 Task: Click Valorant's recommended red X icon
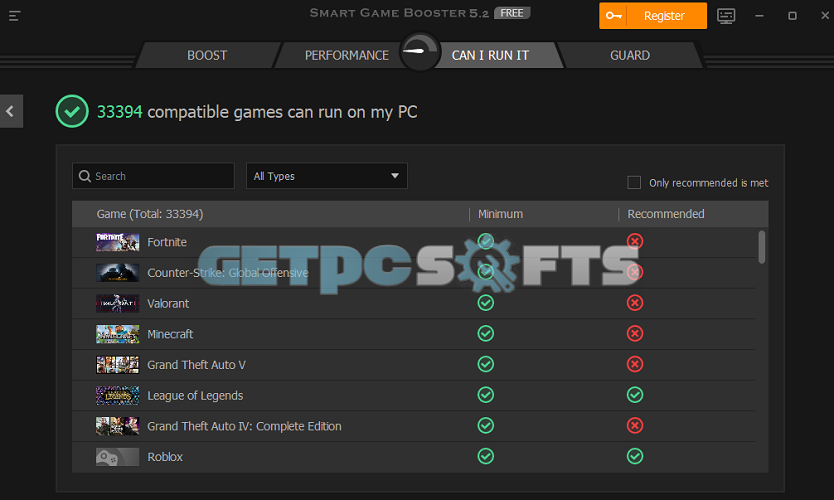[635, 303]
